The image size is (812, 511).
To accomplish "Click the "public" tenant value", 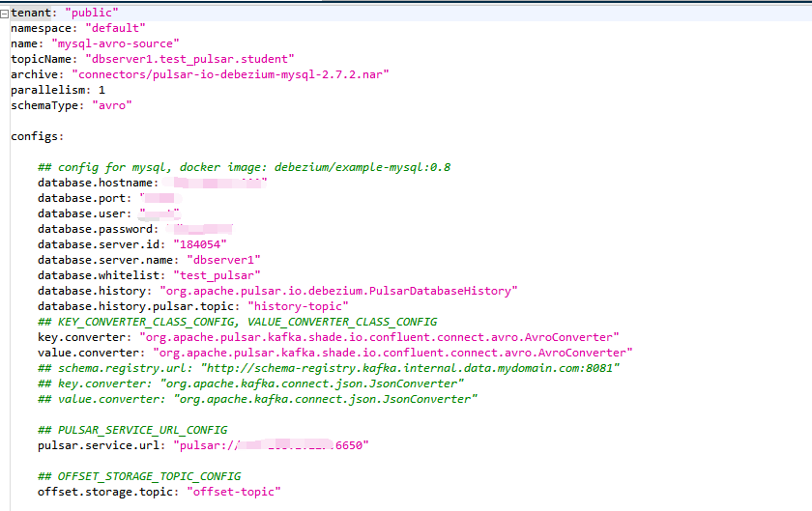I will click(x=92, y=13).
